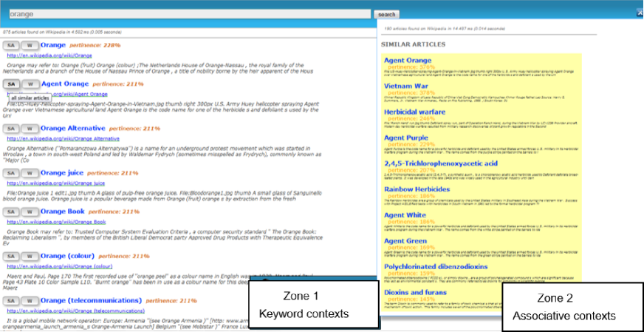Image resolution: width=644 pixels, height=332 pixels.
Task: Click the SA button next to Orange
Action: (x=11, y=45)
